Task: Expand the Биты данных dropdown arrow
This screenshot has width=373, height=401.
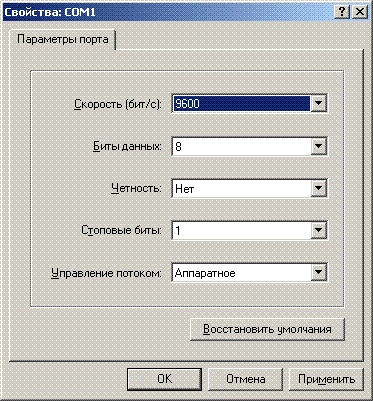Action: (x=319, y=146)
